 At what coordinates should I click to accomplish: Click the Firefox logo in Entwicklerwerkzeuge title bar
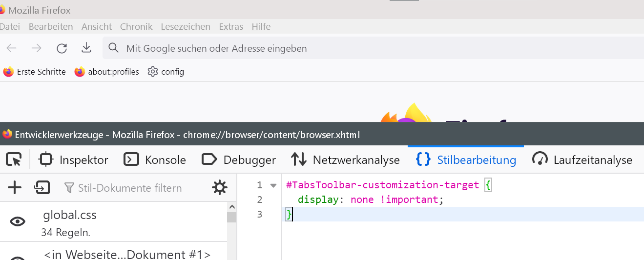[7, 134]
